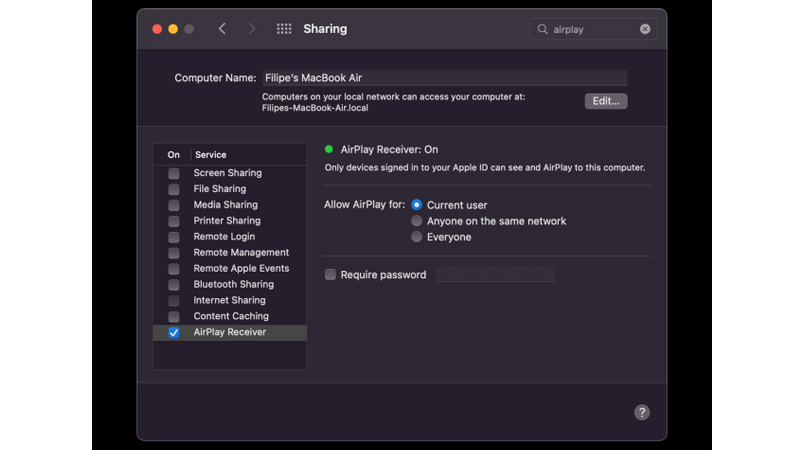Viewport: 799px width, 450px height.
Task: Select Current user radio option
Action: tap(416, 205)
